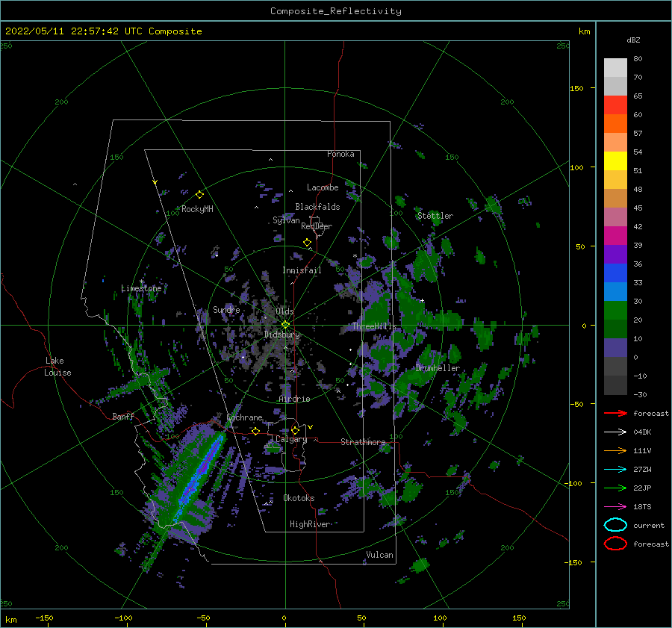Click the dBZ legend heading
Screen dimensions: 672x628
[633, 40]
